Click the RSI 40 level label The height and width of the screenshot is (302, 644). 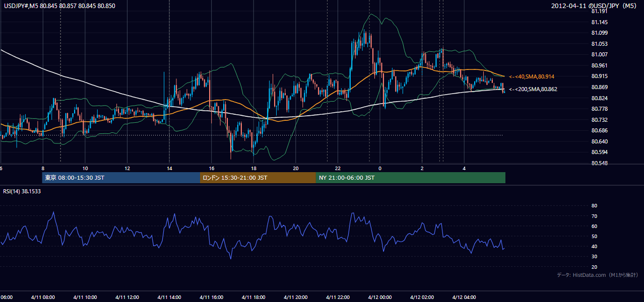point(594,247)
